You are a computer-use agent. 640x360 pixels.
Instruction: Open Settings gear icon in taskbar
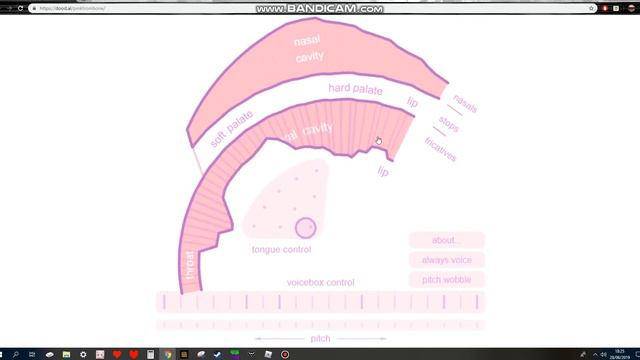tap(83, 354)
